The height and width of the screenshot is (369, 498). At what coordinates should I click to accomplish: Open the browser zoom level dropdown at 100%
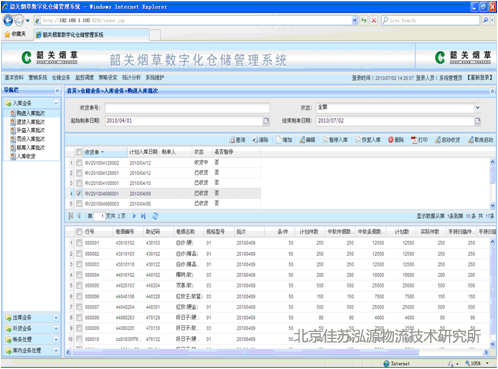pos(487,363)
